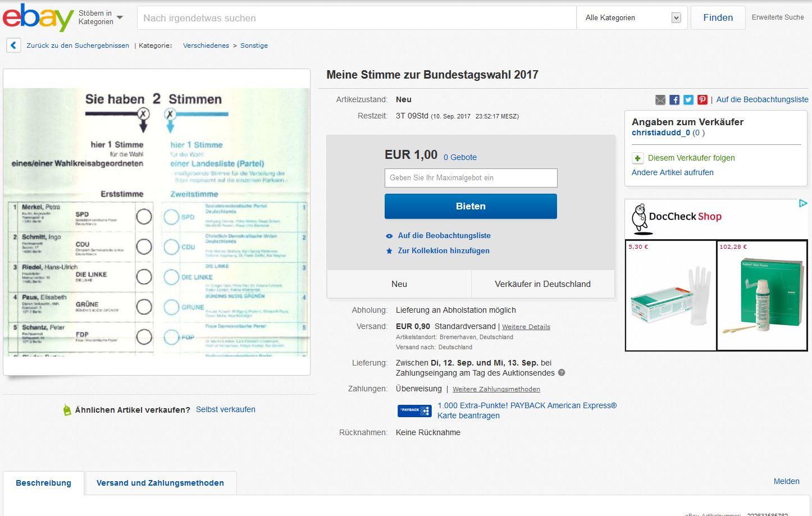812x516 pixels.
Task: Switch to the Beschreibung tab
Action: click(44, 483)
